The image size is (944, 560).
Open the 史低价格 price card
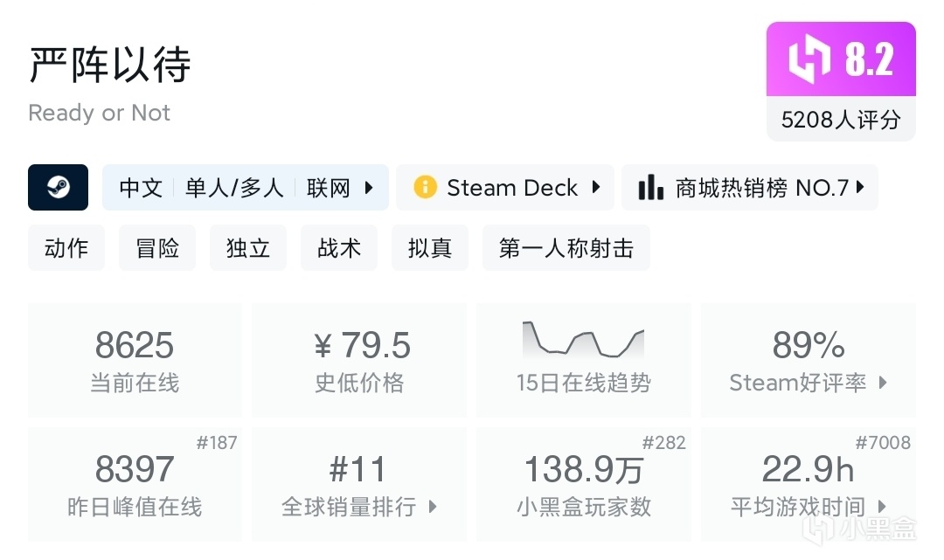click(x=359, y=360)
